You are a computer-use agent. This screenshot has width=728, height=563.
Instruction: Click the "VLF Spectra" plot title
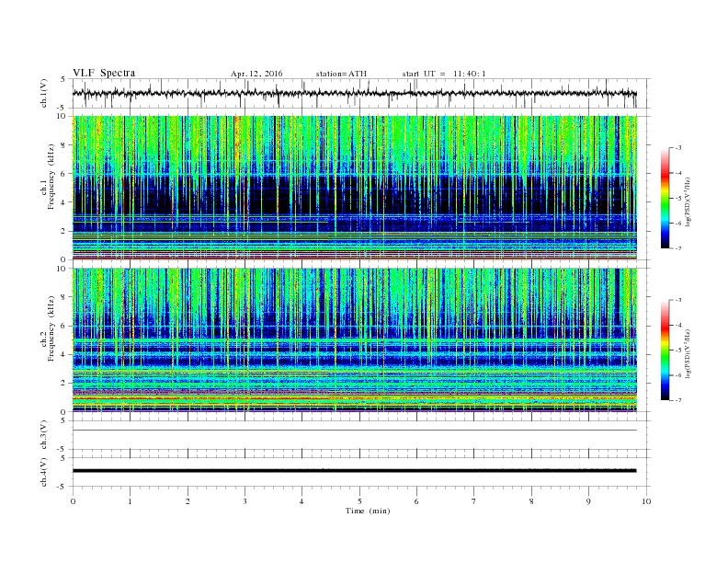[x=104, y=73]
